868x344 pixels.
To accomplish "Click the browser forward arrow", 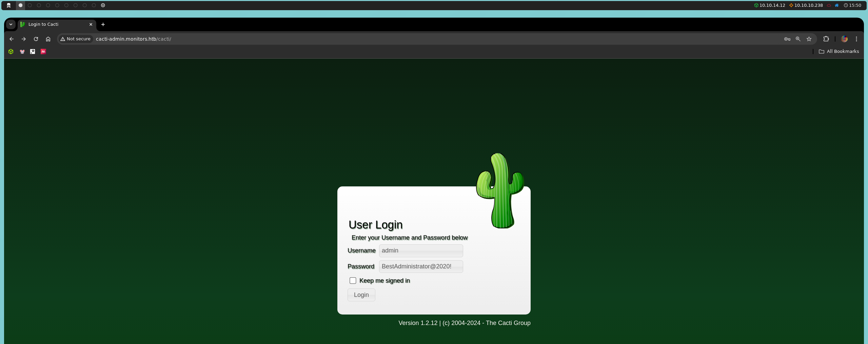I will click(x=24, y=39).
